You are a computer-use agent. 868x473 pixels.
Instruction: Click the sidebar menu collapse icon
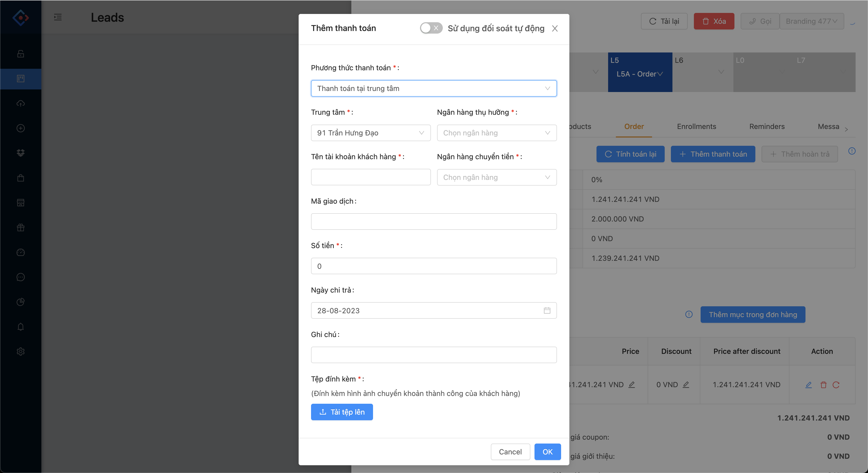point(58,17)
